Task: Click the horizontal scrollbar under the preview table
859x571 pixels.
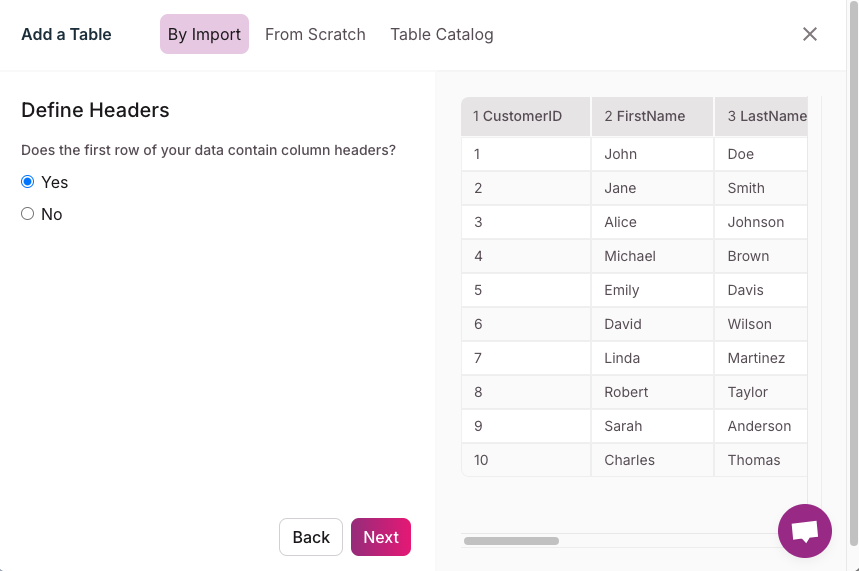Action: coord(511,541)
